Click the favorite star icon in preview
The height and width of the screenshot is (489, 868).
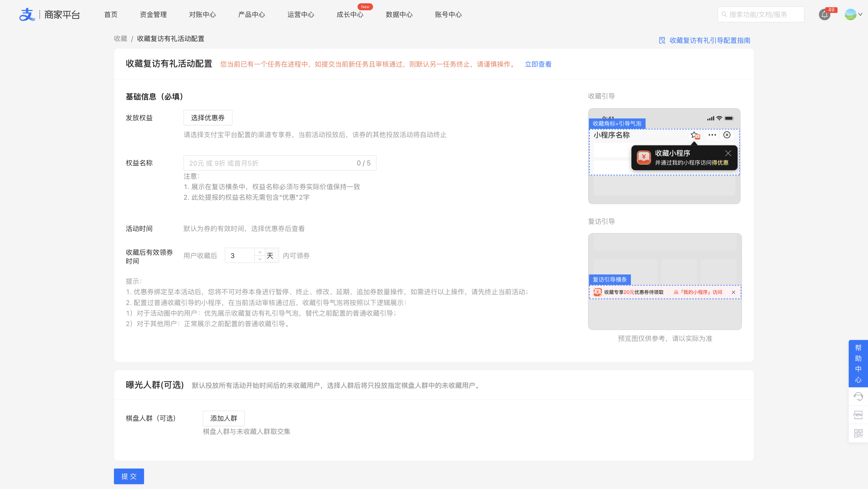coord(695,135)
